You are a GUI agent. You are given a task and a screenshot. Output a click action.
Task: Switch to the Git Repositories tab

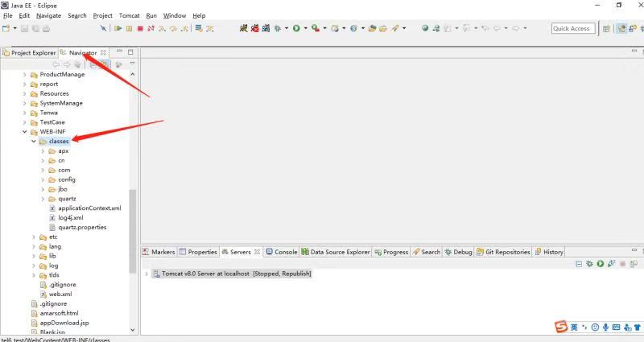[x=503, y=252]
